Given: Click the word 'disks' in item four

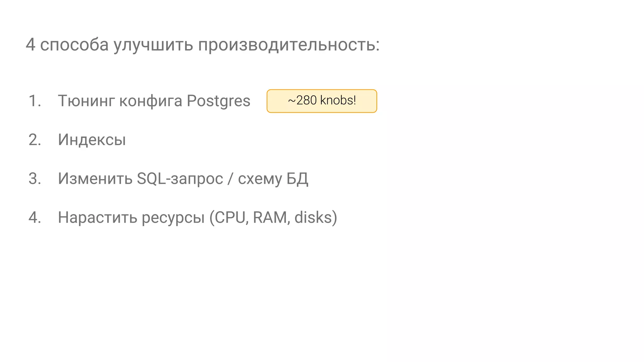Looking at the screenshot, I should pos(313,217).
